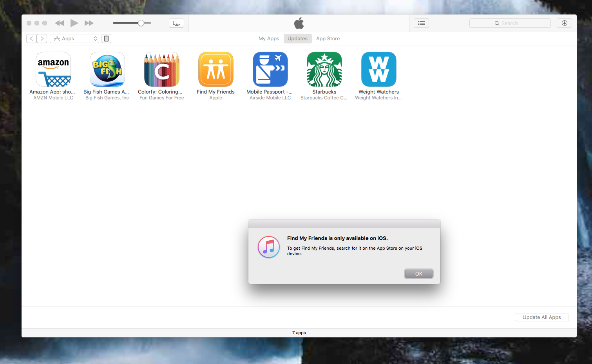Click the Airside Mobile LLC label
The height and width of the screenshot is (364, 592).
(x=270, y=98)
